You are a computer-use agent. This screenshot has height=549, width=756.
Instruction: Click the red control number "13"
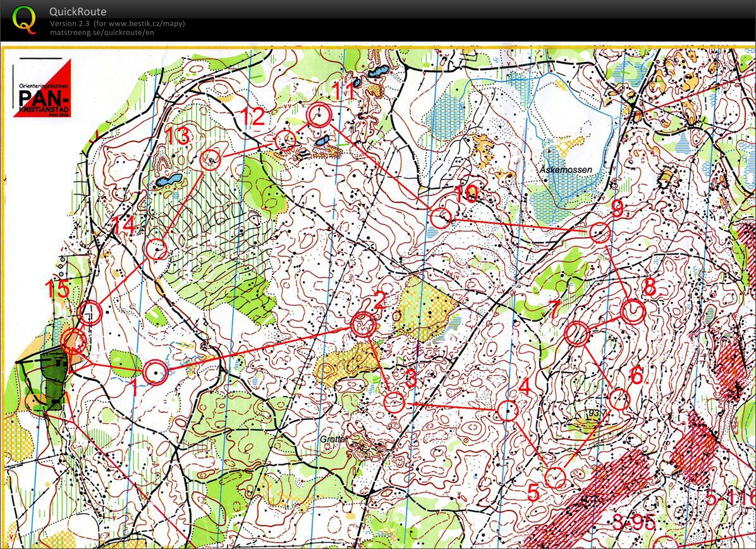point(177,136)
